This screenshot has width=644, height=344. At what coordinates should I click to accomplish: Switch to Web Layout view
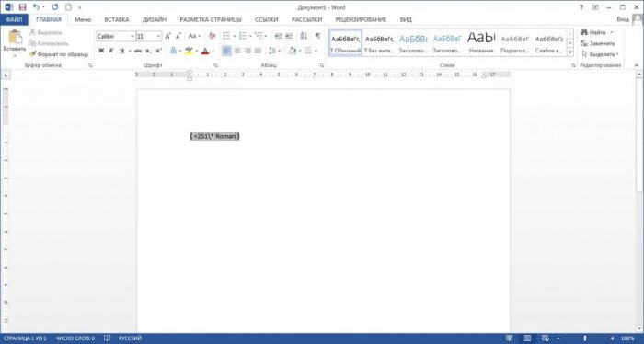pyautogui.click(x=546, y=338)
